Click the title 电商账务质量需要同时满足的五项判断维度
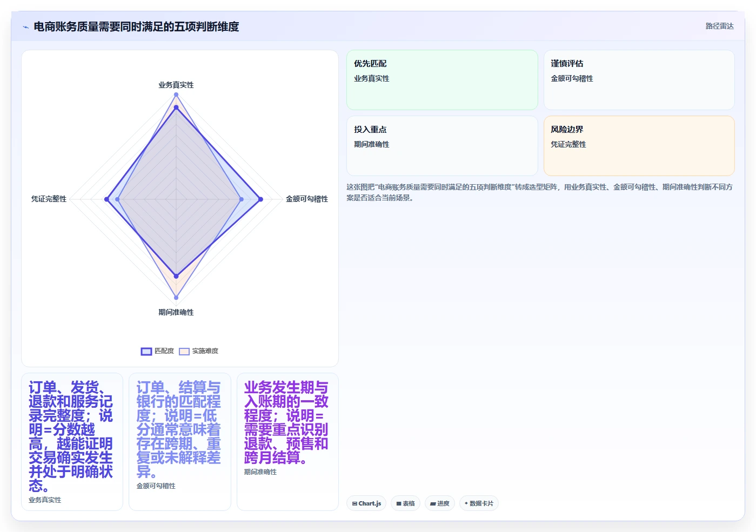The width and height of the screenshot is (756, 532). point(136,26)
